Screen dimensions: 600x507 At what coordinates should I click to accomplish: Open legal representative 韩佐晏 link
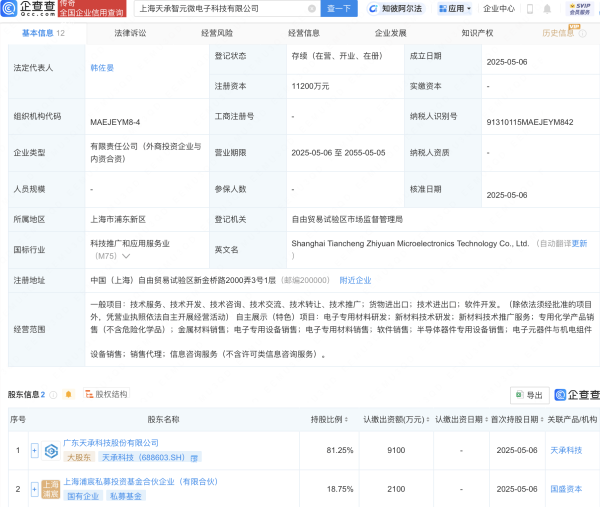coord(102,68)
